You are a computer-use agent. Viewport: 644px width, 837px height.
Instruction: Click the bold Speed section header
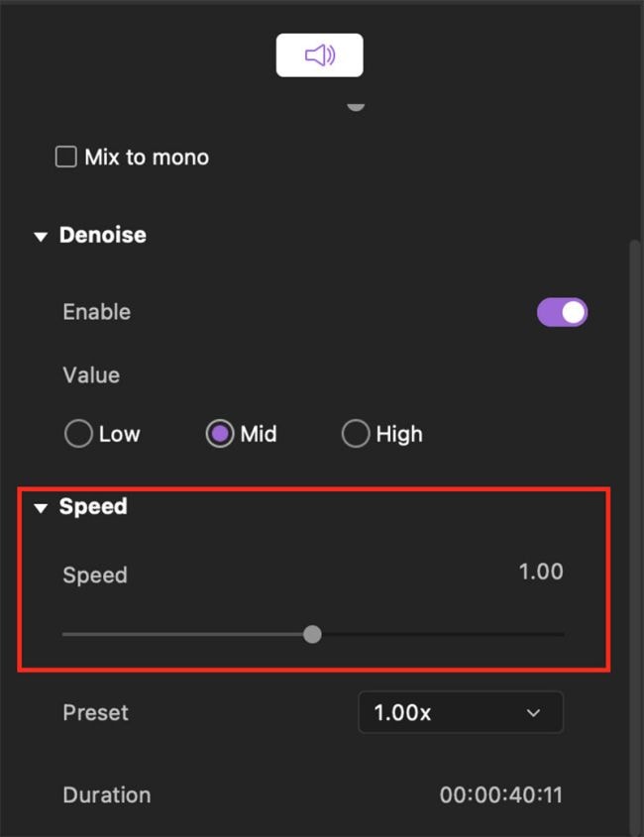tap(93, 507)
